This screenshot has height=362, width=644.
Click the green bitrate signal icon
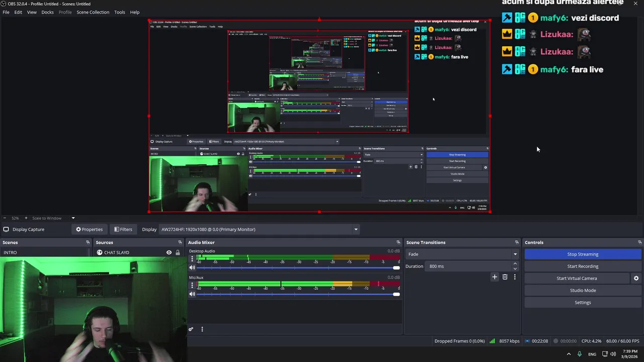[492, 341]
